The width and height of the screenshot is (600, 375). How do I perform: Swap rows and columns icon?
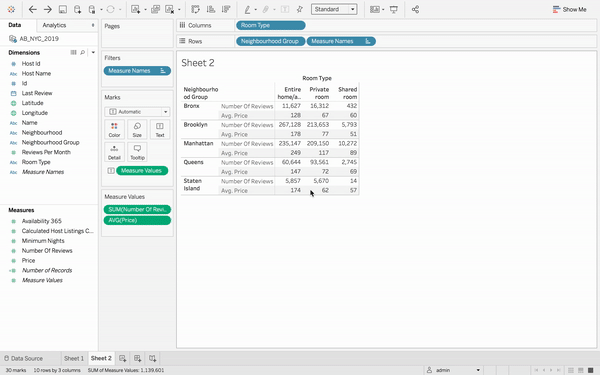(196, 9)
